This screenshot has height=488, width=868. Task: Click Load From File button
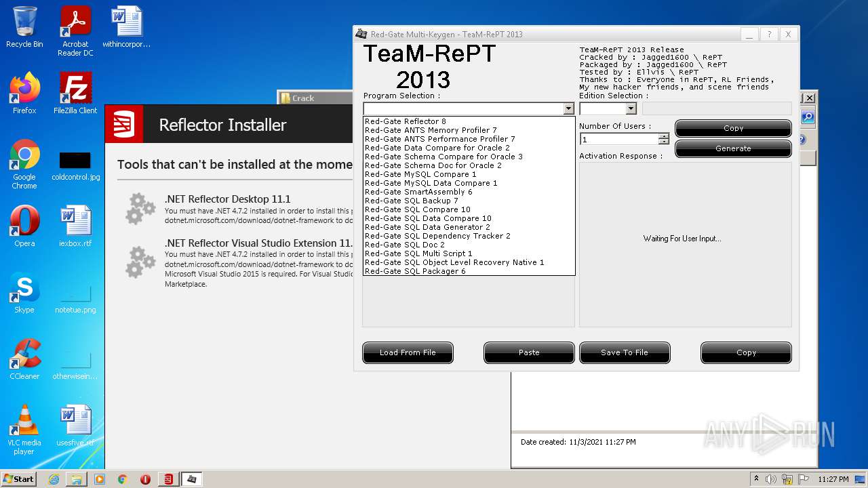408,352
